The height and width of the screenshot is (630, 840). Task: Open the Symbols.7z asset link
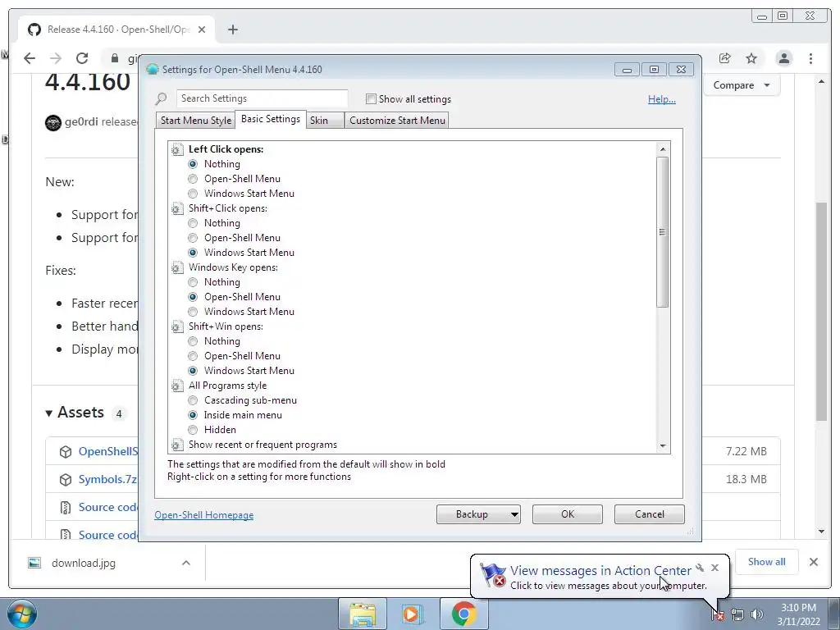[x=107, y=479]
